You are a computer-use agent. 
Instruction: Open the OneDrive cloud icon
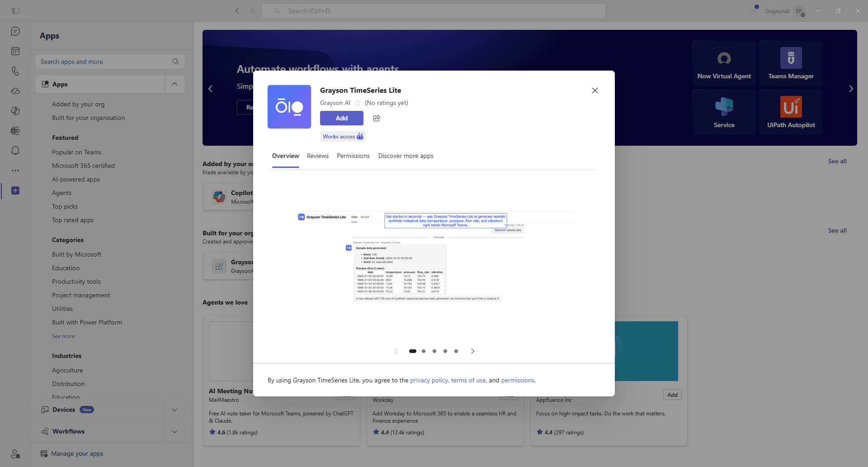pos(15,91)
